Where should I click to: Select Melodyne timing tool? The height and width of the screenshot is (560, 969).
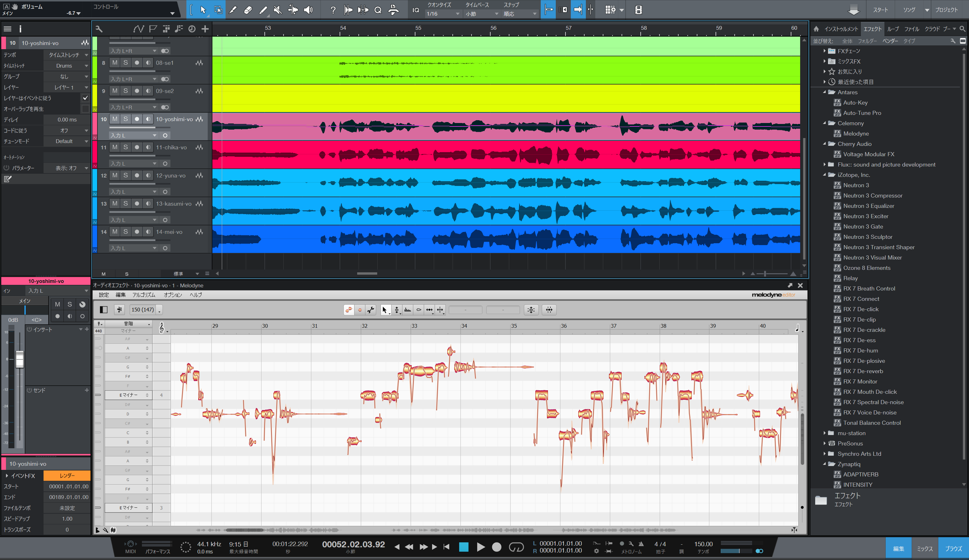pyautogui.click(x=430, y=310)
